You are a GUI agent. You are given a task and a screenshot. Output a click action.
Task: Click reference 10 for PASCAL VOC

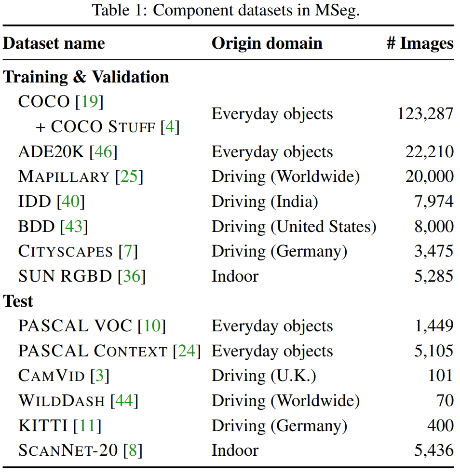tap(152, 326)
